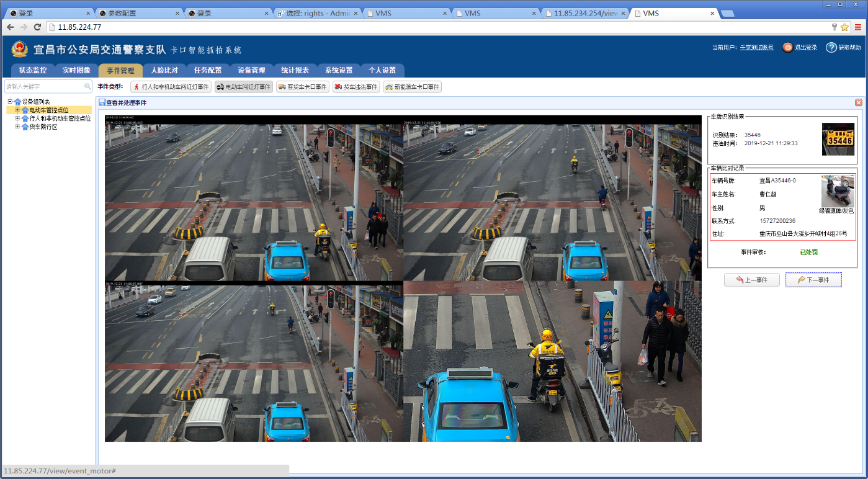Focus the 请输入关键字 search field

tap(43, 87)
